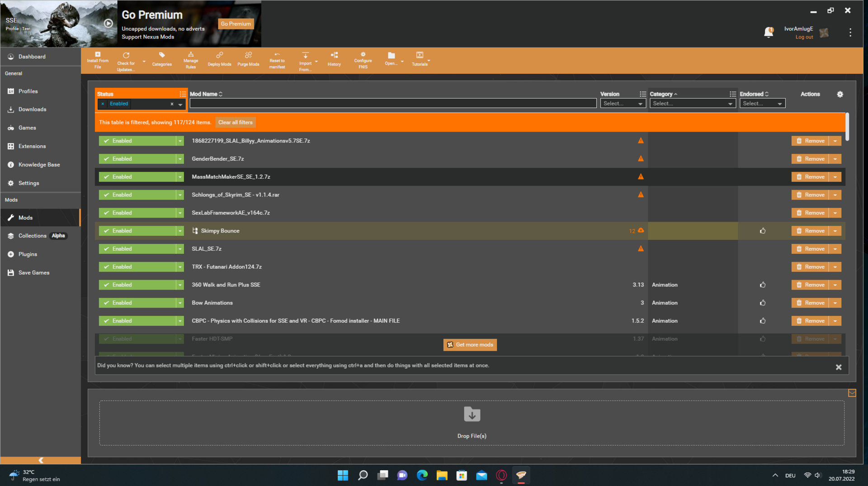Click Go Premium button
The image size is (868, 486).
point(236,24)
